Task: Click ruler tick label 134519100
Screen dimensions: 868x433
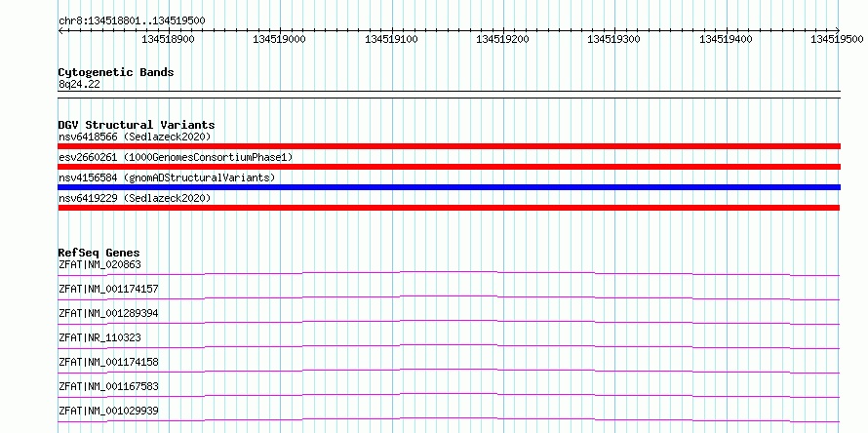Action: [391, 39]
